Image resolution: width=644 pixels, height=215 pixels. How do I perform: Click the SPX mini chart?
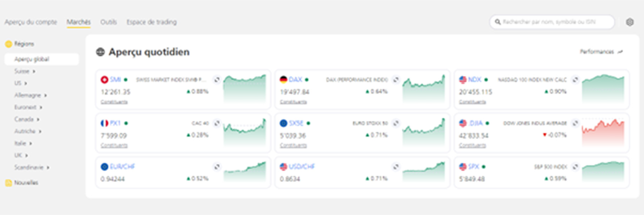point(603,171)
